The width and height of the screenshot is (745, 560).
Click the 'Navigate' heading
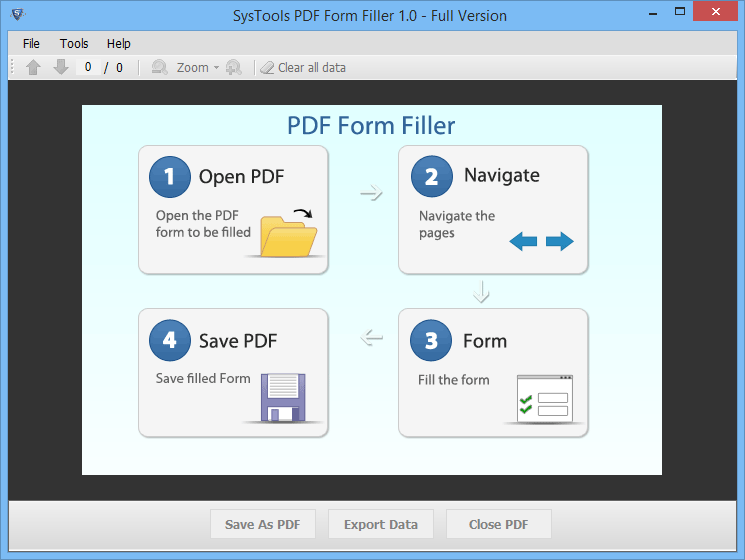[x=502, y=175]
